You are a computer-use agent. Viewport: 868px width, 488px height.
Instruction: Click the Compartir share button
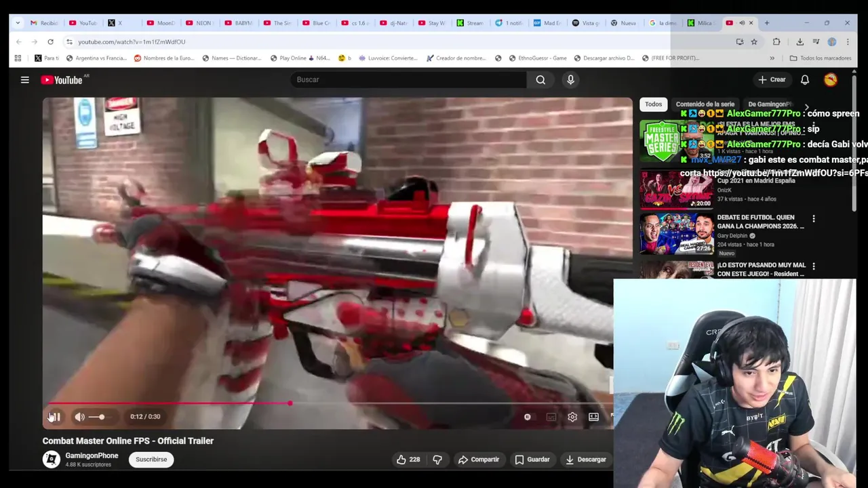pyautogui.click(x=479, y=460)
